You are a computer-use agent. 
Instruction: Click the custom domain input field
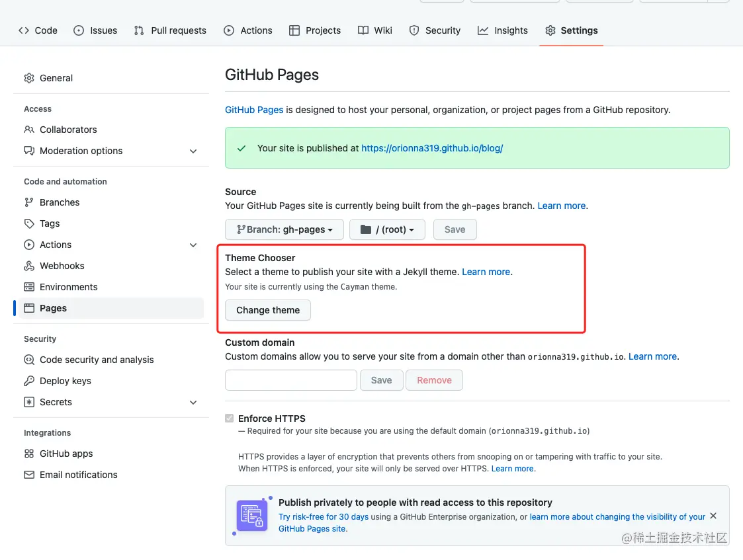(291, 380)
